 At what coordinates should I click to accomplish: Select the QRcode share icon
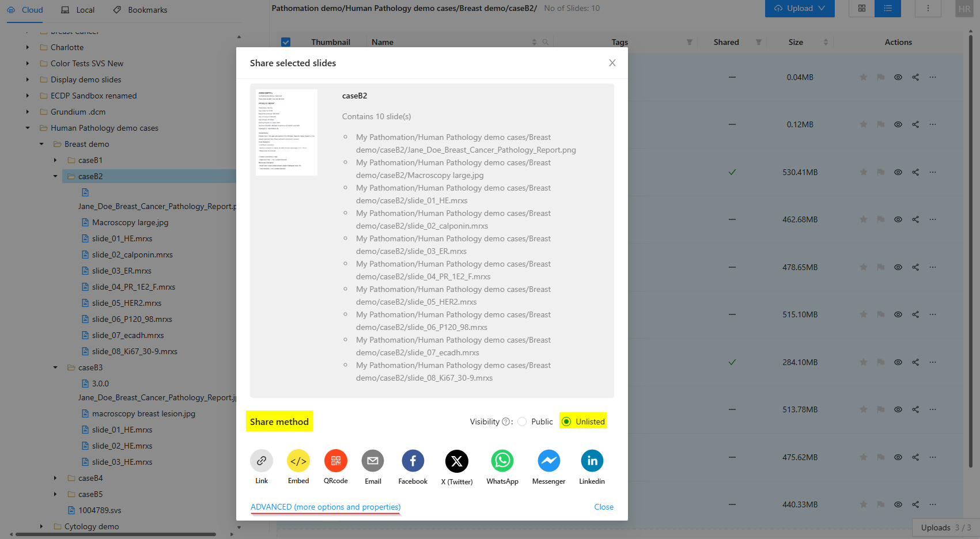click(x=336, y=461)
